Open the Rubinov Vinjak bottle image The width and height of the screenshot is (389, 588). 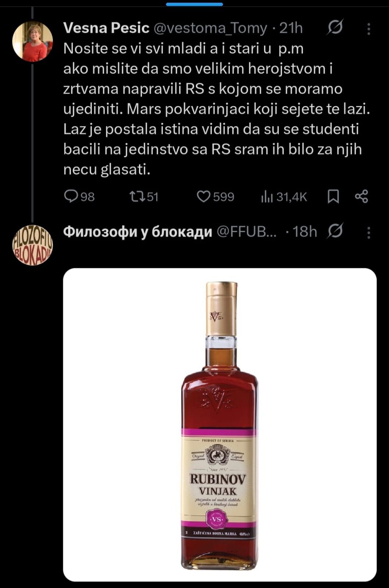click(x=220, y=424)
